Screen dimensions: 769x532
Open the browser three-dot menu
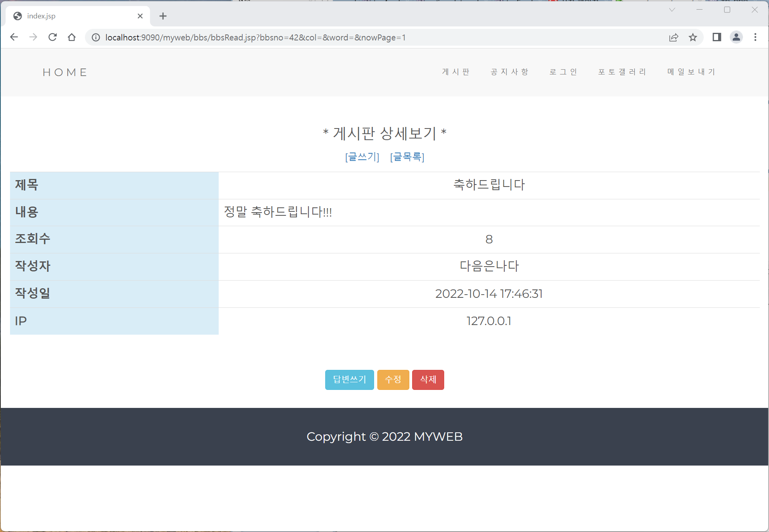(755, 37)
